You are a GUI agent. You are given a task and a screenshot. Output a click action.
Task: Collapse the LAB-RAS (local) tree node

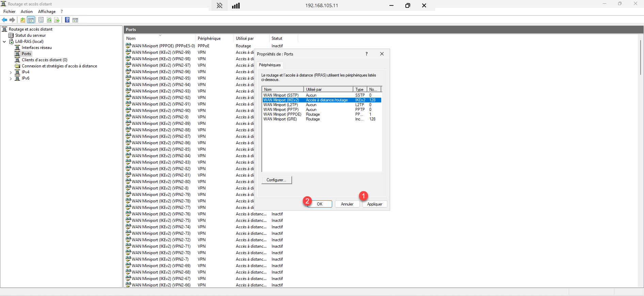[4, 42]
